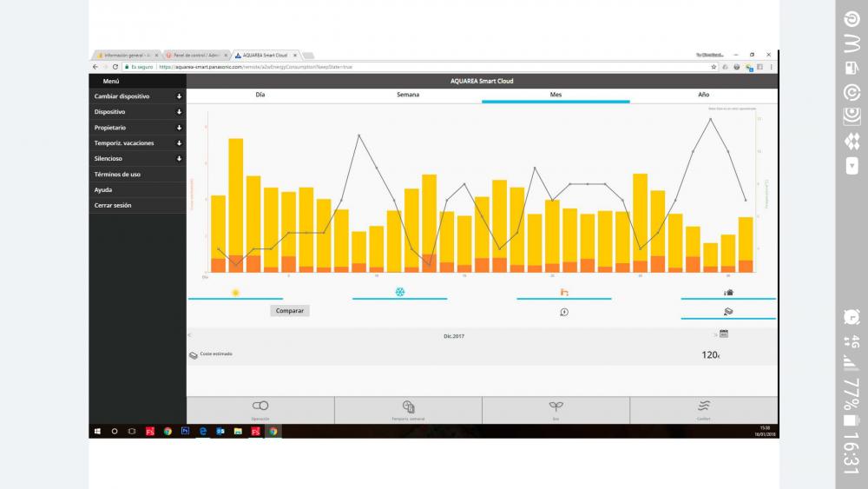Click the Menú header
The width and height of the screenshot is (868, 489).
tap(111, 81)
